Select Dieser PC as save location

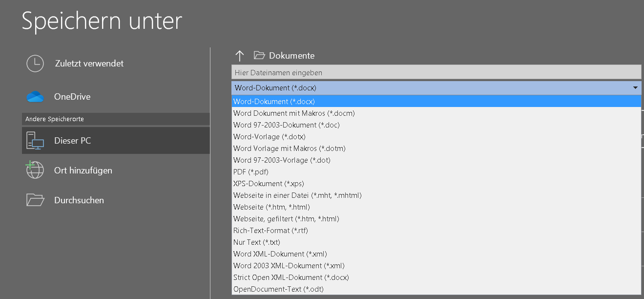tap(116, 141)
